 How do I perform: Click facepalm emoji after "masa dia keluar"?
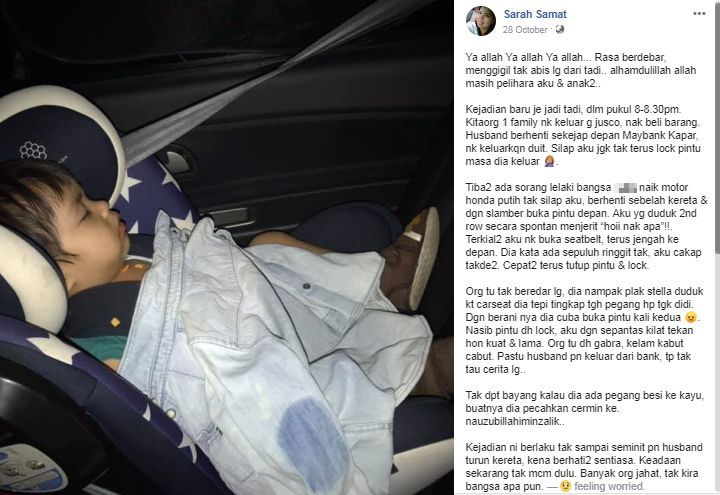pos(549,161)
